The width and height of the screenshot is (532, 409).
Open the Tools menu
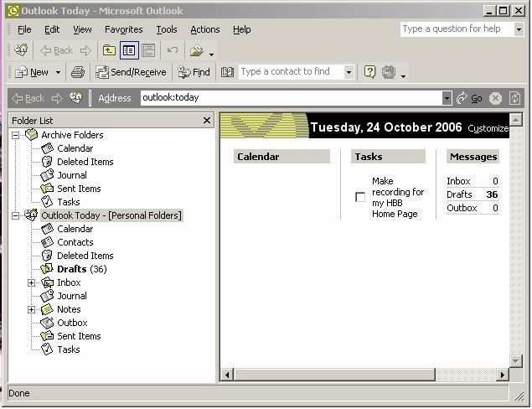coord(167,30)
